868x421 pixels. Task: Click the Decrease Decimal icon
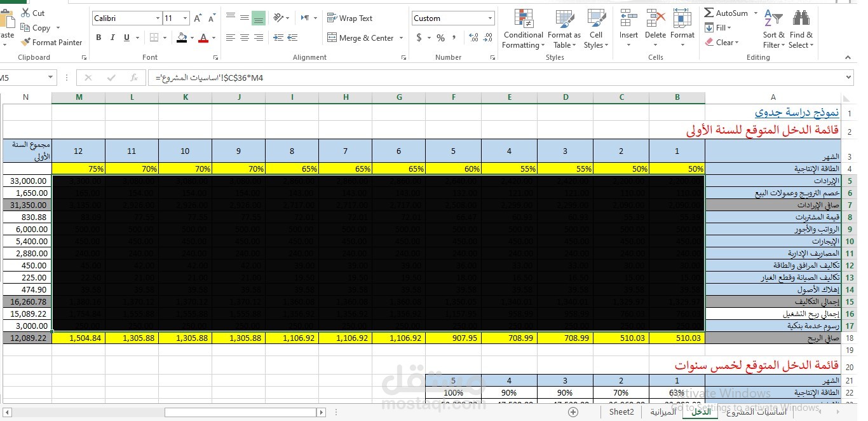[487, 38]
